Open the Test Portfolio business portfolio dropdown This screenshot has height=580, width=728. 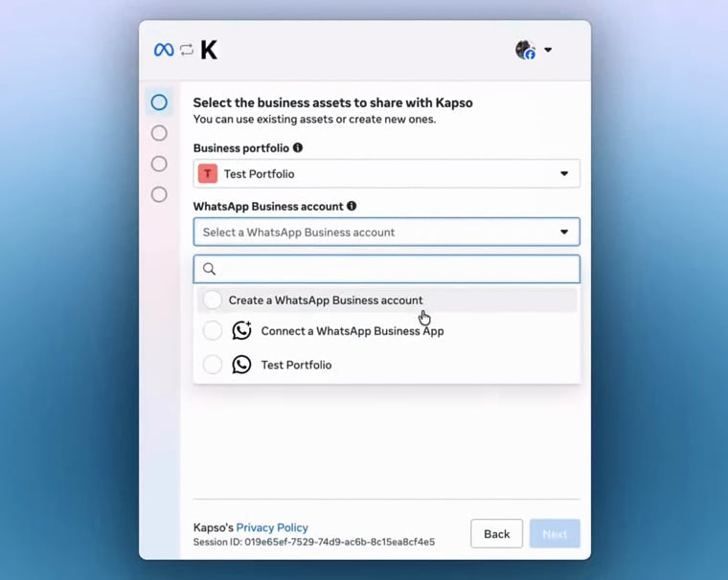click(x=387, y=173)
